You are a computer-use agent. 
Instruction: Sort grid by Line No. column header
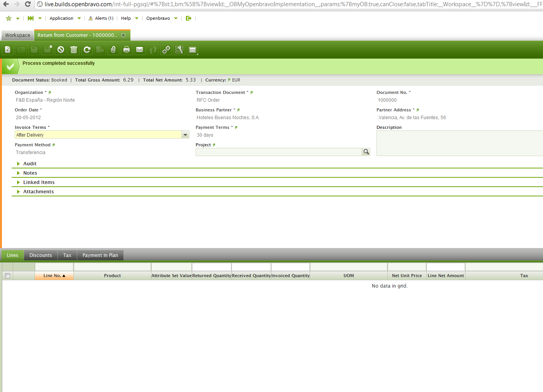click(x=54, y=276)
